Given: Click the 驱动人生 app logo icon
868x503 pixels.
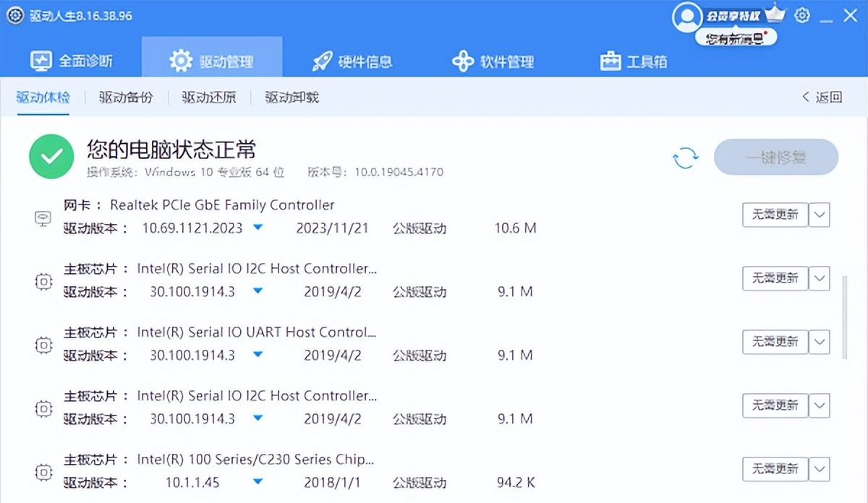Looking at the screenshot, I should coord(15,15).
